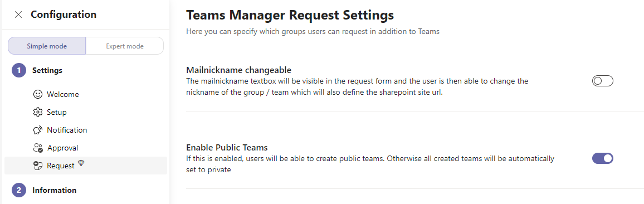Click the smiley Welcome icon
Screen dimensions: 644x204
[x=38, y=94]
